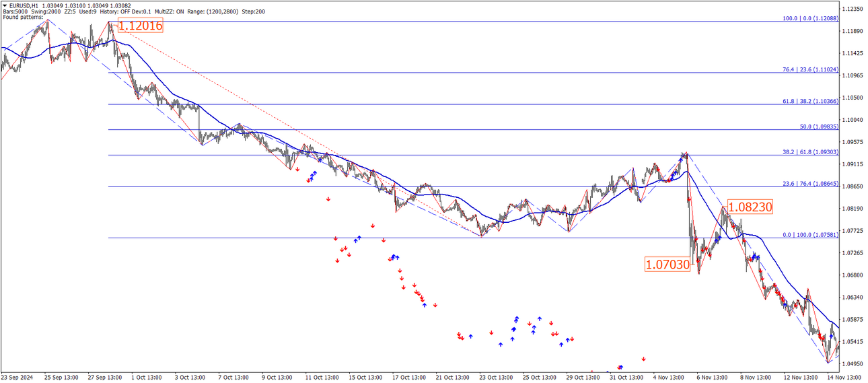868x383 pixels.
Task: Click 1.04950 on the price scale
Action: point(853,364)
